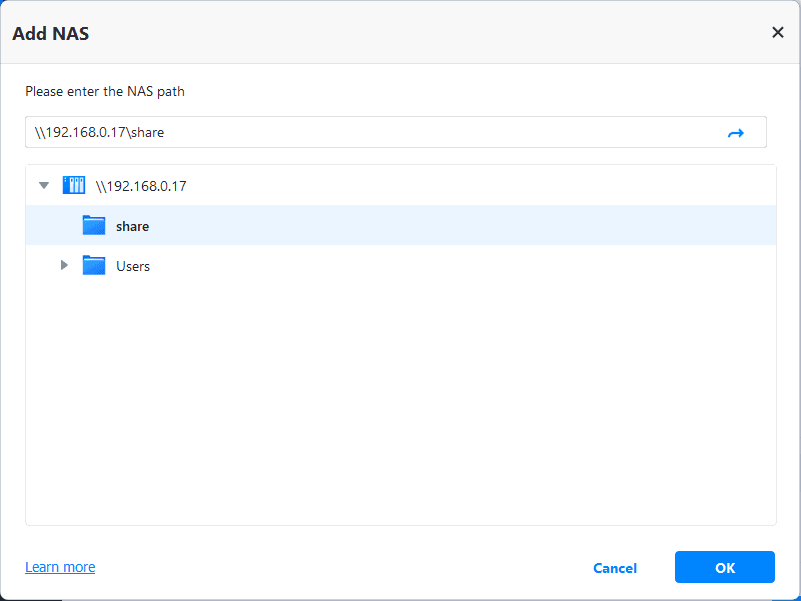Click the Add NAS title bar text
Viewport: 801px width, 601px height.
[51, 33]
